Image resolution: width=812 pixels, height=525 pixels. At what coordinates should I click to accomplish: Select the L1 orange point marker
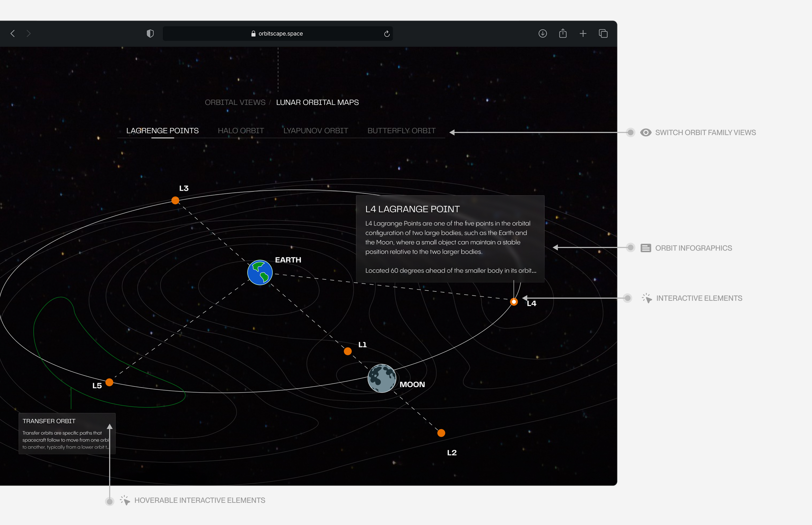coord(348,351)
